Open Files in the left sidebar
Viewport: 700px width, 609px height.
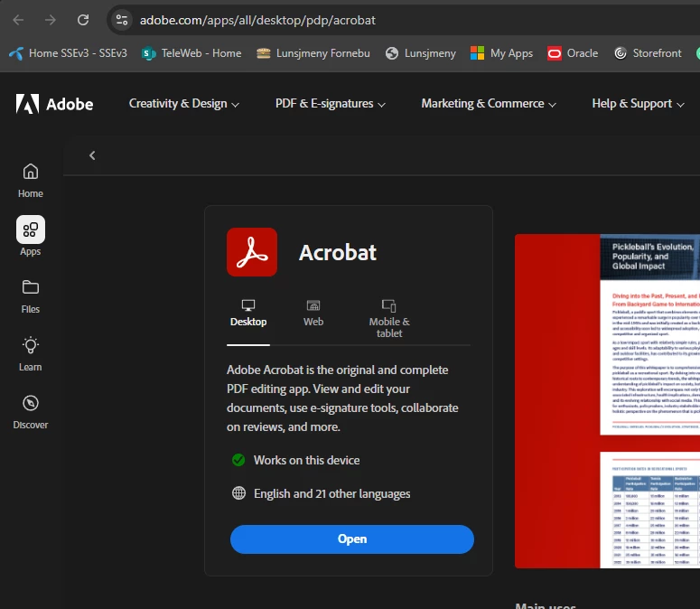(x=31, y=296)
